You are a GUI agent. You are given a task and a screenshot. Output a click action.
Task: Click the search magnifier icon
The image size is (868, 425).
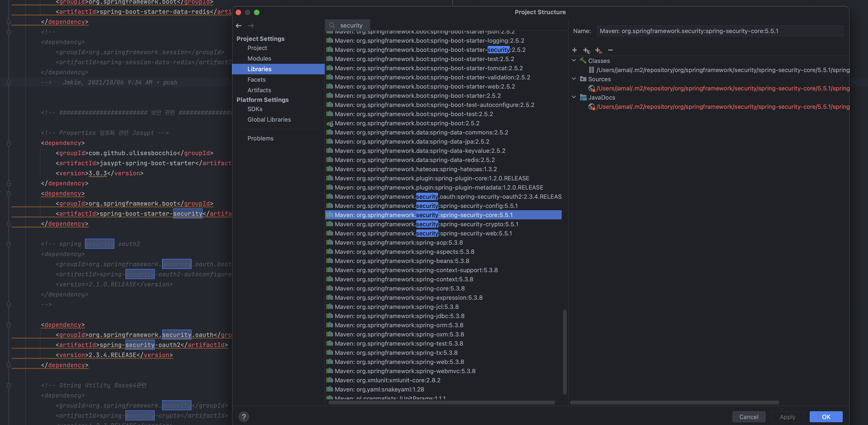[x=332, y=25]
